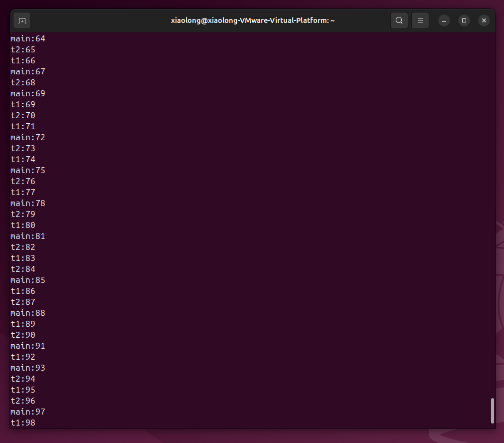504x443 pixels.
Task: Select the line "t2:84"
Action: coord(23,269)
